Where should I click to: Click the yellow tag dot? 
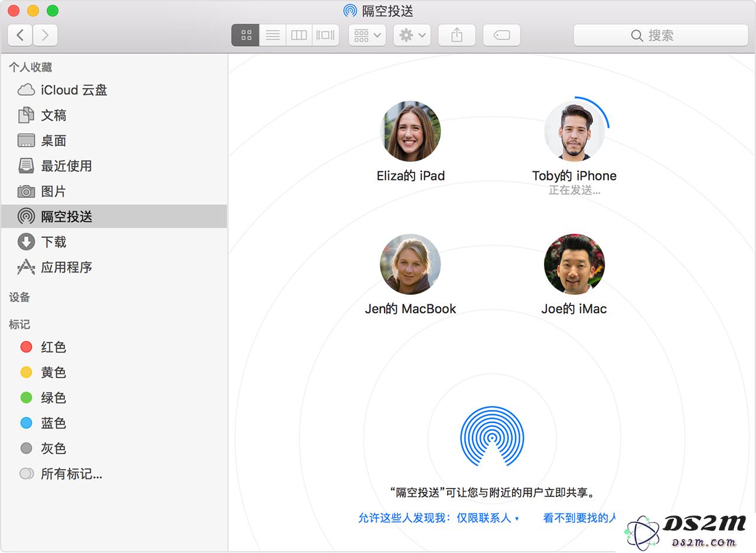click(26, 372)
